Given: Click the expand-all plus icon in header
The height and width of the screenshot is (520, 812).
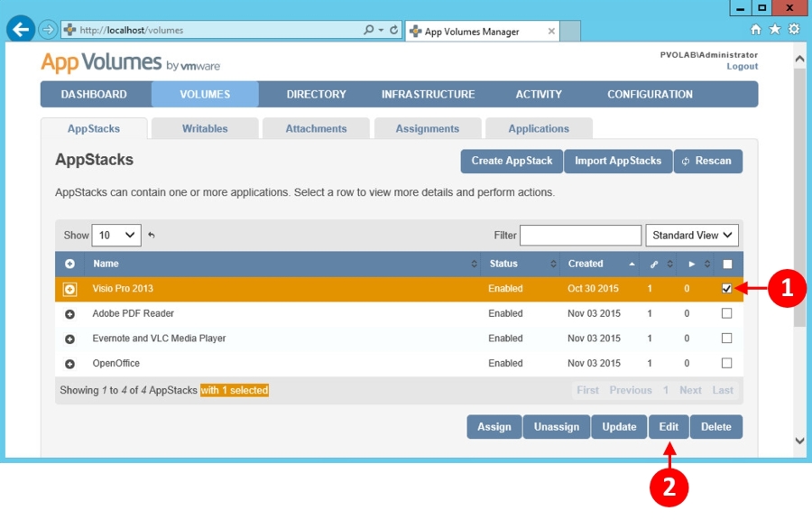Looking at the screenshot, I should pyautogui.click(x=69, y=265).
